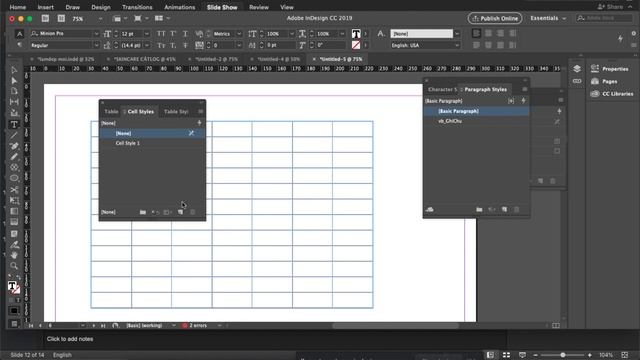Select the Ellipse tool

[14, 178]
